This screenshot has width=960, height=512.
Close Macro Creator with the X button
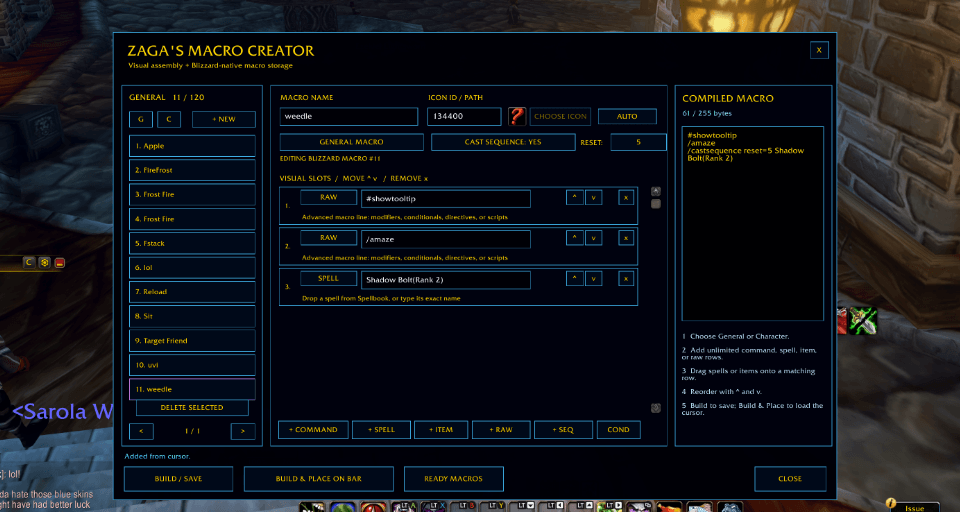pos(819,50)
